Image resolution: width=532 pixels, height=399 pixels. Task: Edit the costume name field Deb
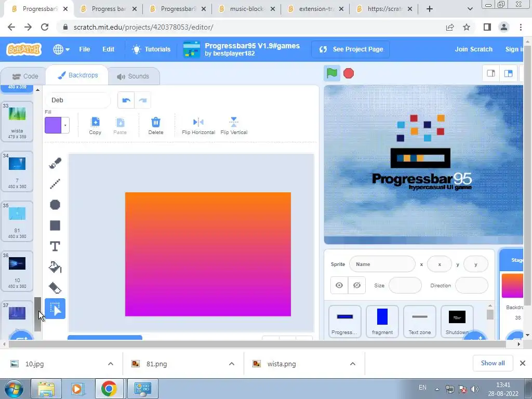pyautogui.click(x=78, y=100)
